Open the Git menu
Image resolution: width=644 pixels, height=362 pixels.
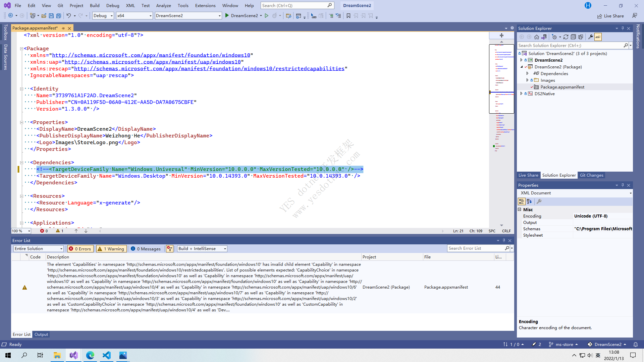click(60, 5)
